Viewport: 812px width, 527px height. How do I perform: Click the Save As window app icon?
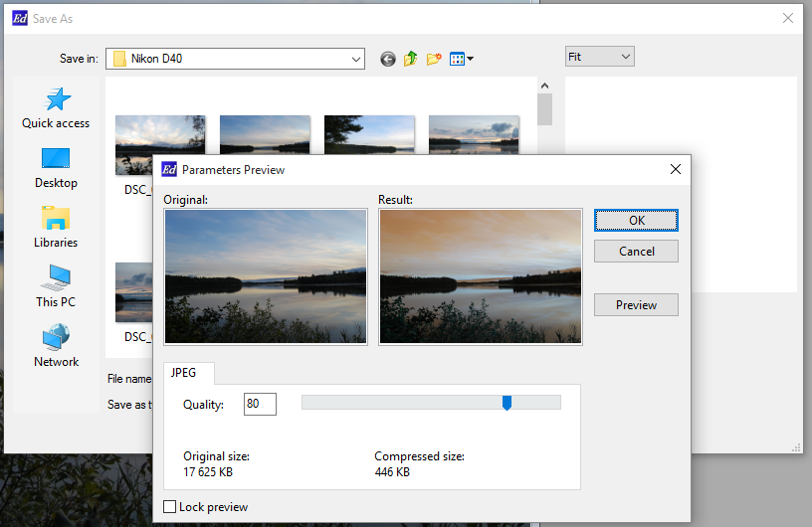click(x=20, y=19)
